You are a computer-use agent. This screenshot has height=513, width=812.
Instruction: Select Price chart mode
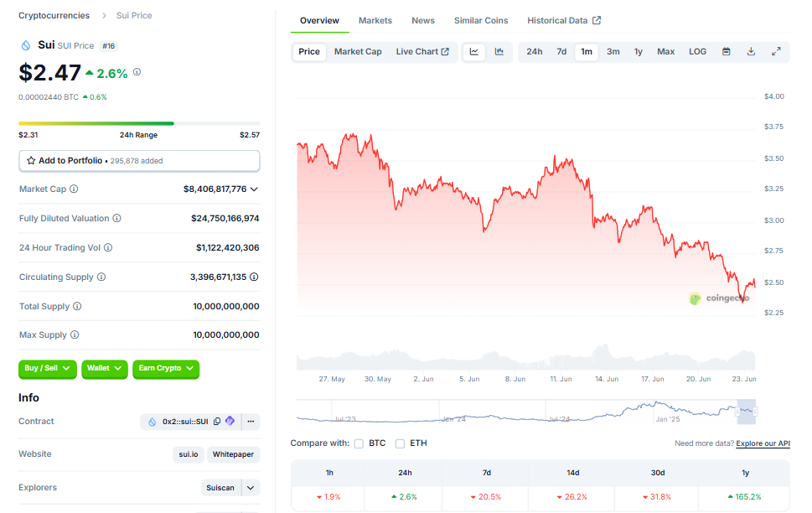309,52
